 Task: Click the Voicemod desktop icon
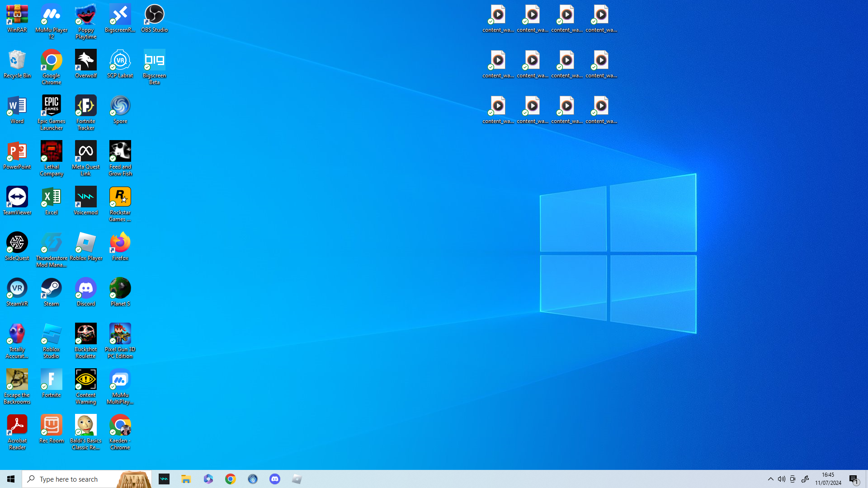pyautogui.click(x=86, y=200)
